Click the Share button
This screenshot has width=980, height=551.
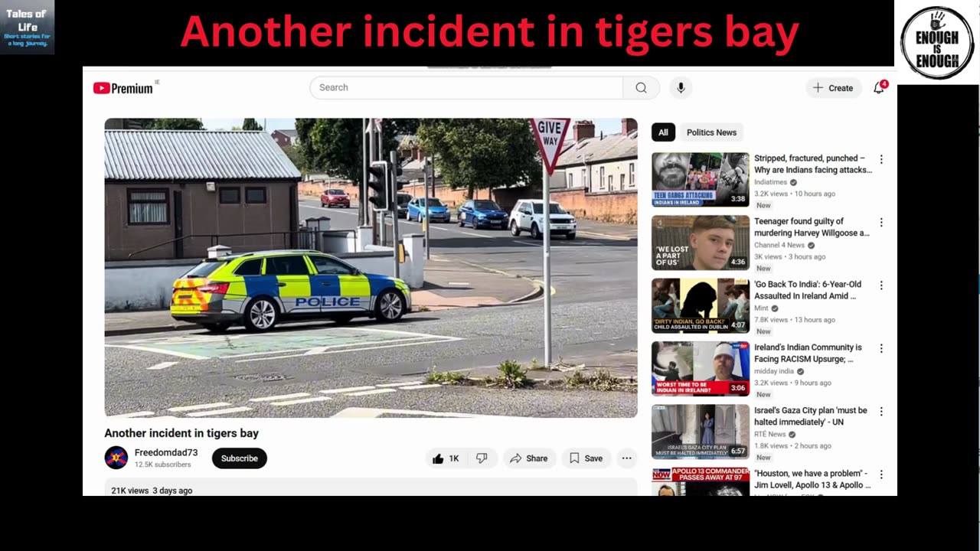click(x=529, y=458)
